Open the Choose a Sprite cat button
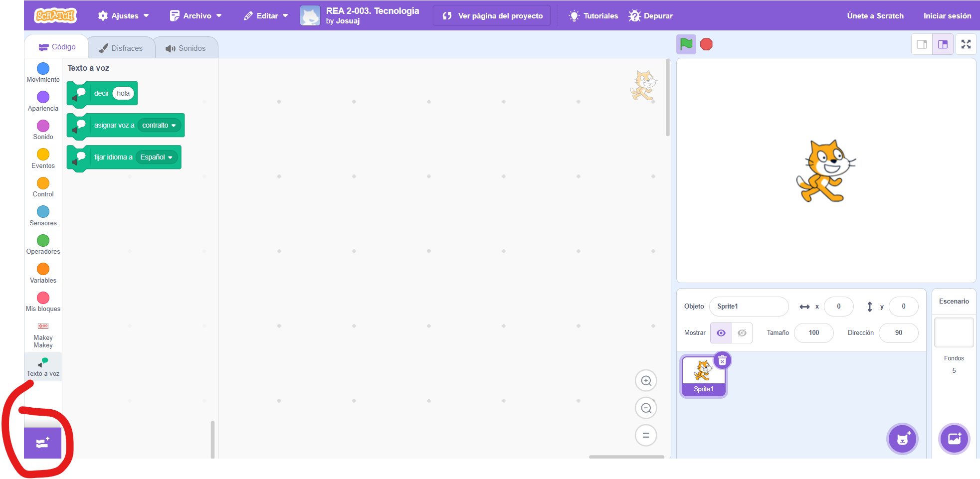980x479 pixels. click(x=902, y=439)
